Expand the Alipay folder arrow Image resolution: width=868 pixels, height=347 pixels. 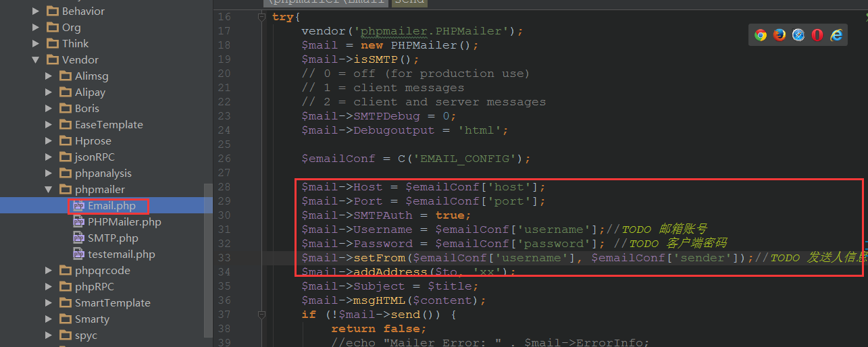pyautogui.click(x=49, y=92)
